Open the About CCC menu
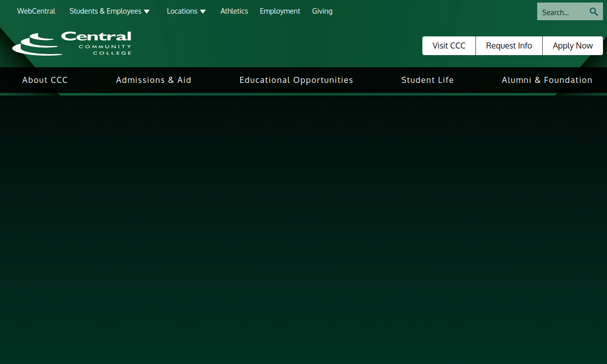Screen dimensions: 607x364 (x=45, y=80)
